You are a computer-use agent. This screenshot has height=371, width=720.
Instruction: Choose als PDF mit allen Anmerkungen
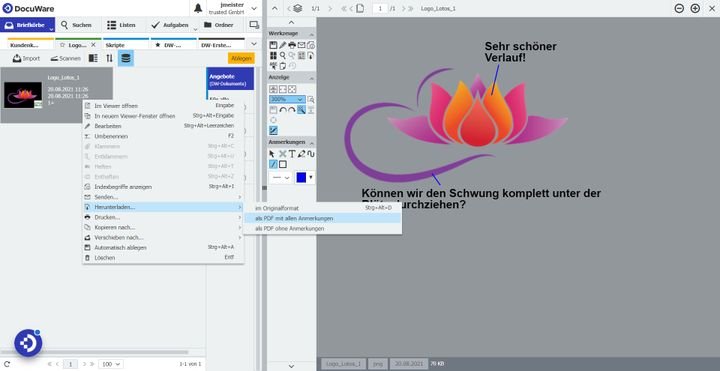[x=322, y=219]
